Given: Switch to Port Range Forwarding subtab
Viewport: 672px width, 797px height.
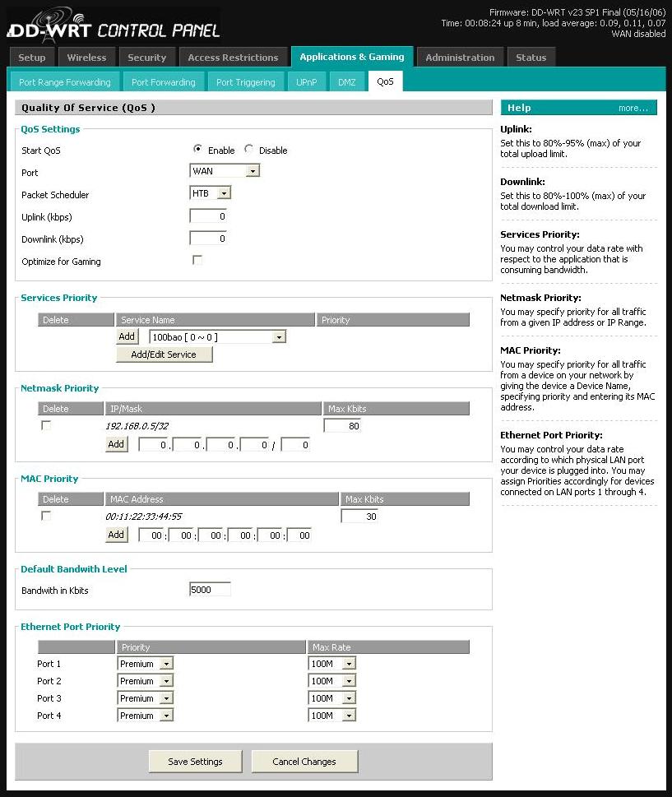Looking at the screenshot, I should pos(64,81).
